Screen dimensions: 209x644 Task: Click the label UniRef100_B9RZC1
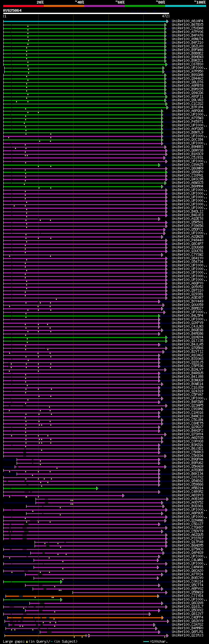[x=187, y=61]
